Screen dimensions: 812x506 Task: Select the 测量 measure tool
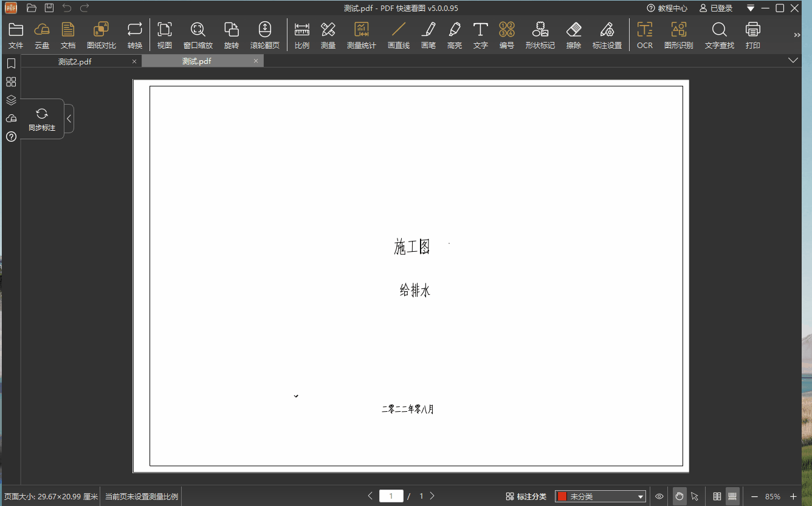[328, 35]
